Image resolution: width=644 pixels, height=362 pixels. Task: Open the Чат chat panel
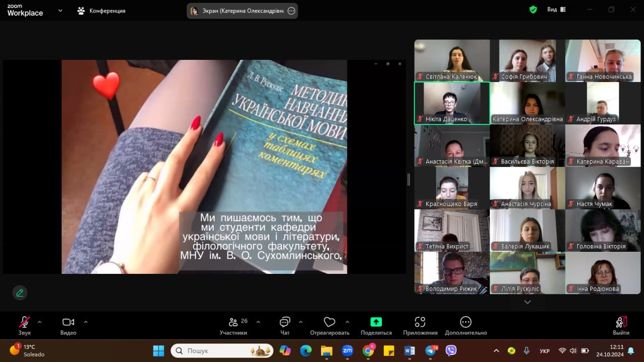tap(285, 322)
